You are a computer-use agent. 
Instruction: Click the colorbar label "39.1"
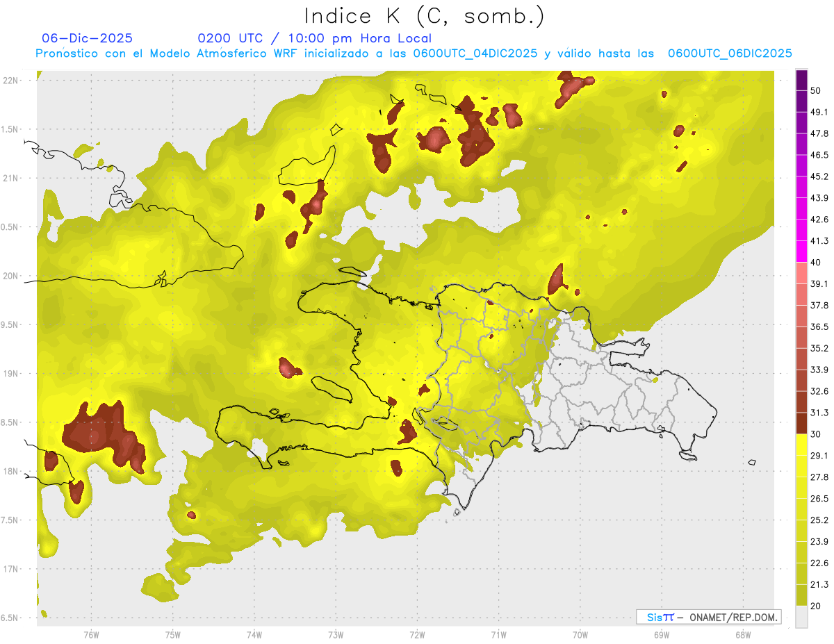pyautogui.click(x=819, y=283)
